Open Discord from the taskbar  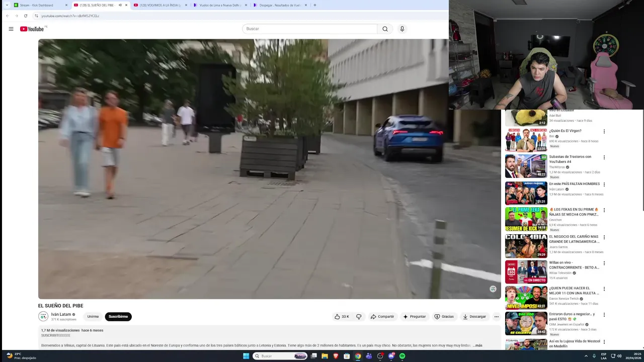pyautogui.click(x=391, y=356)
